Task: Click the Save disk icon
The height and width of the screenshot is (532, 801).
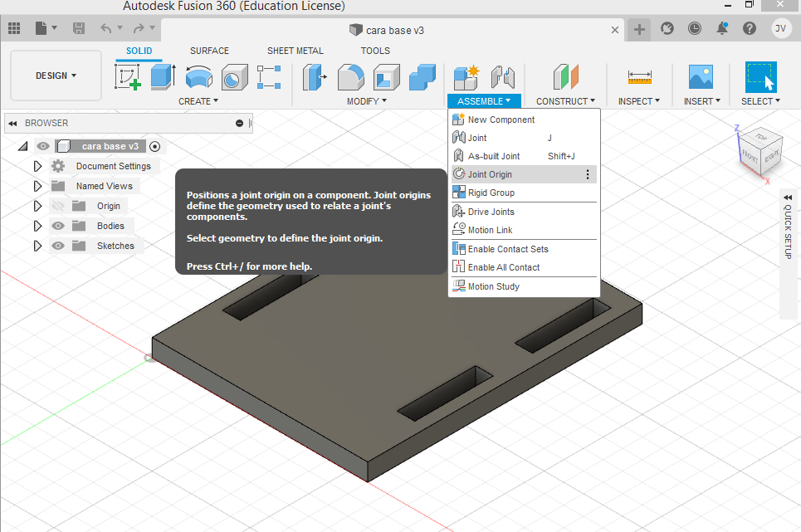Action: (79, 28)
